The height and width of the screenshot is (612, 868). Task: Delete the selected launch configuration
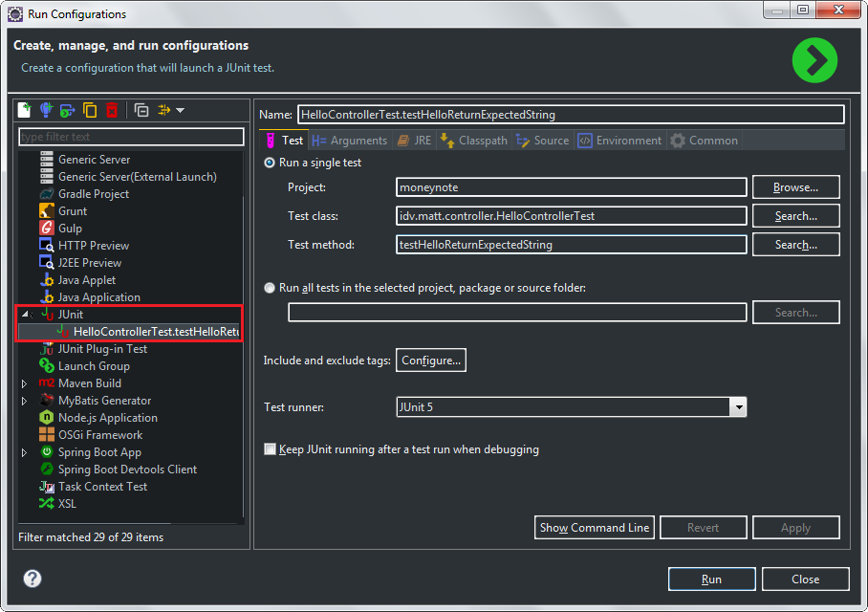tap(112, 110)
